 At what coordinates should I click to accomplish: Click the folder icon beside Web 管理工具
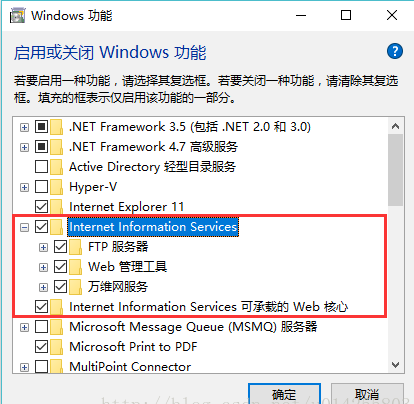76,267
